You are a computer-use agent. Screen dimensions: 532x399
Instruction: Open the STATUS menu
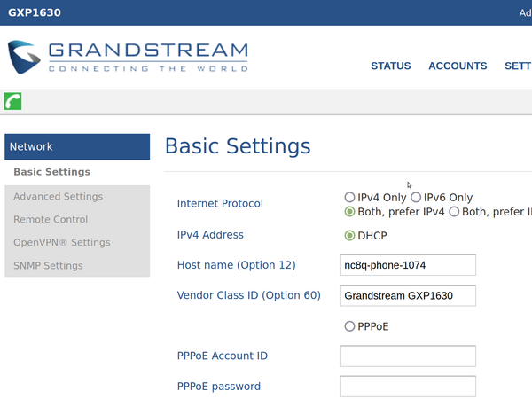390,66
